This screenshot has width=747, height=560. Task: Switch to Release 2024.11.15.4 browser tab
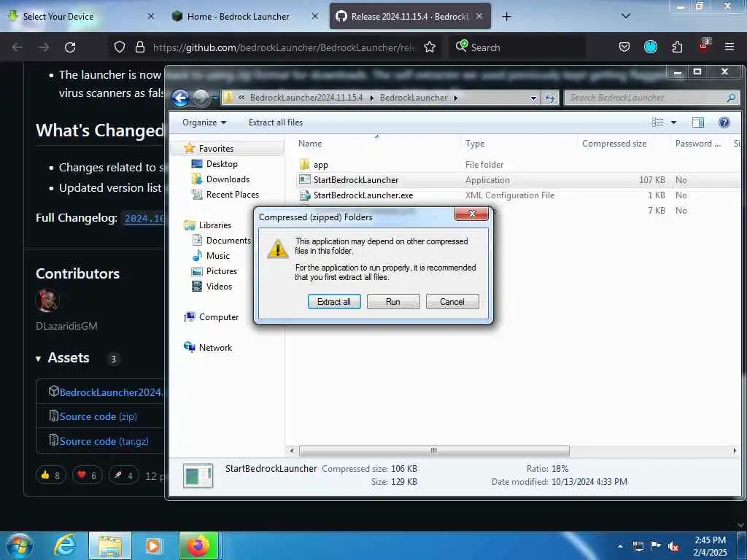pos(410,16)
